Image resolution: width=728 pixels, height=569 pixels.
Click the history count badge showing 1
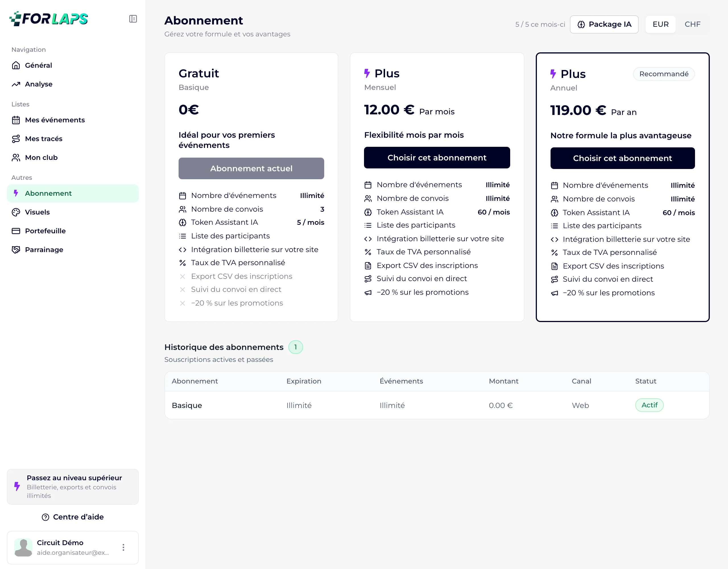point(295,347)
